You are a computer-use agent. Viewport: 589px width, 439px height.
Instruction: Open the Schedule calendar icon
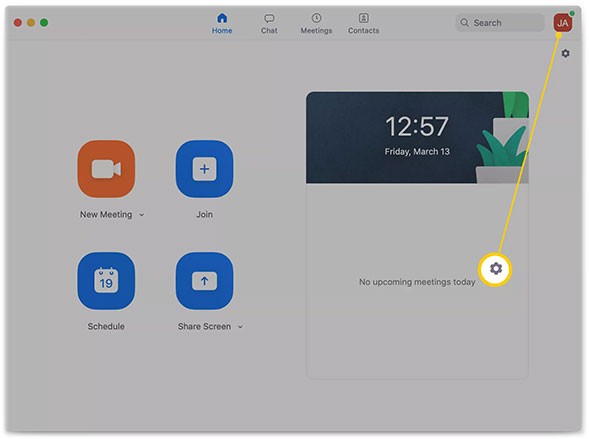coord(106,281)
